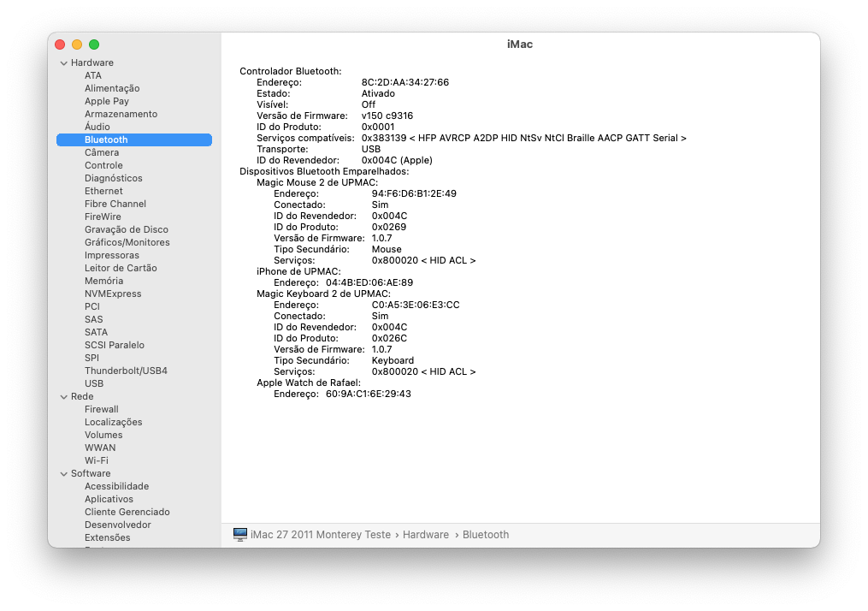Select Wi-Fi under Rede

click(x=97, y=460)
